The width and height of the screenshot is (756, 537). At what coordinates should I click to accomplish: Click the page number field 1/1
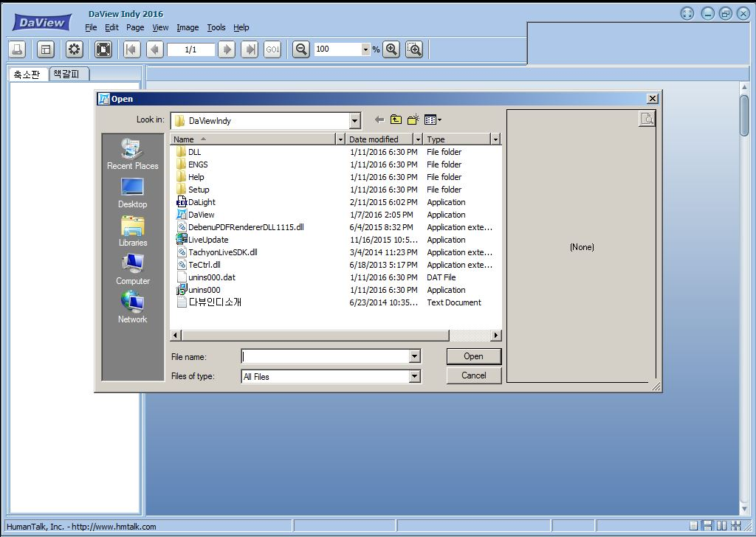tap(191, 49)
